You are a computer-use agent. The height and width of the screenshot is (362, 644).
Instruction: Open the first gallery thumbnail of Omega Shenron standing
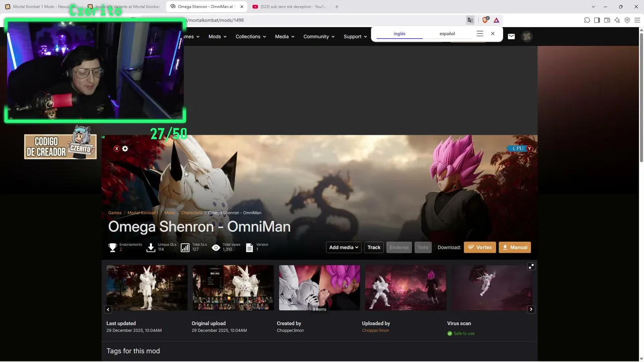(x=147, y=288)
